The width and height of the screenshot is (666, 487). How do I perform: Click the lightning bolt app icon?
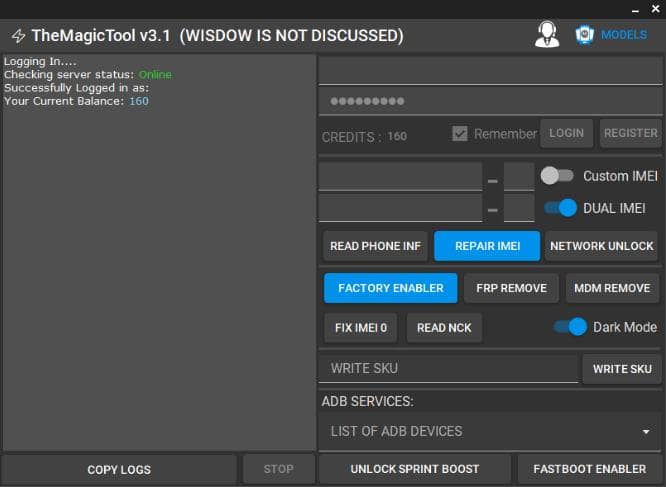[x=18, y=36]
